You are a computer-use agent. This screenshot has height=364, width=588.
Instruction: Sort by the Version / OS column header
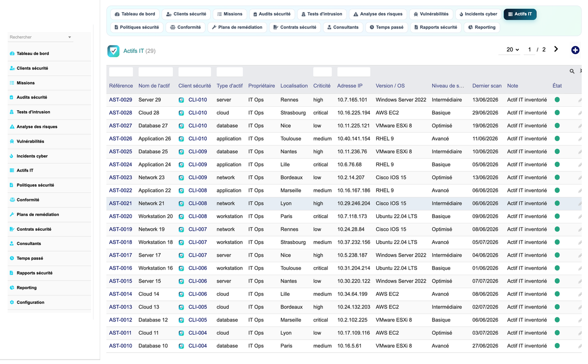tap(390, 86)
